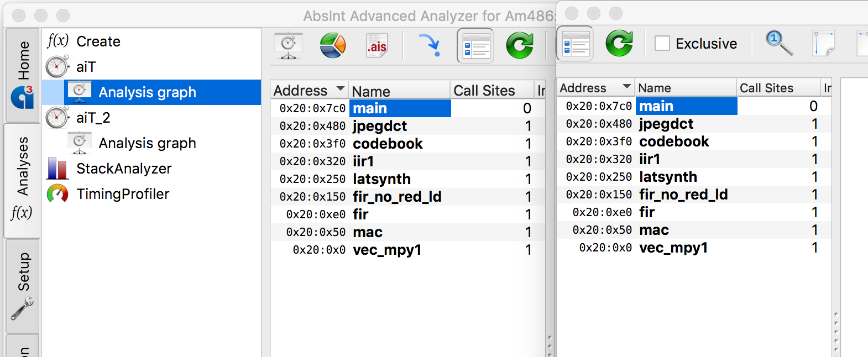Click the analysis presentation-clock toolbar icon

tap(288, 46)
